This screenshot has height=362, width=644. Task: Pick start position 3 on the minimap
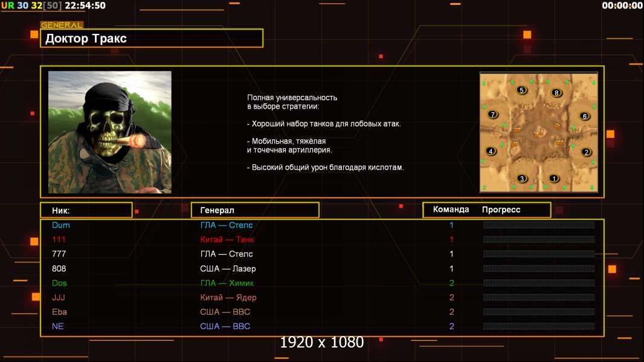point(522,179)
